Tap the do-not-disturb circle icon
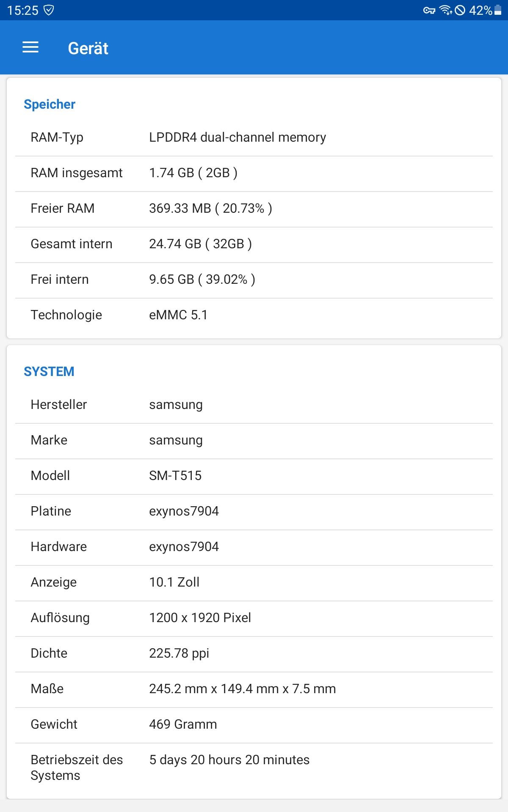Image resolution: width=508 pixels, height=812 pixels. click(460, 10)
